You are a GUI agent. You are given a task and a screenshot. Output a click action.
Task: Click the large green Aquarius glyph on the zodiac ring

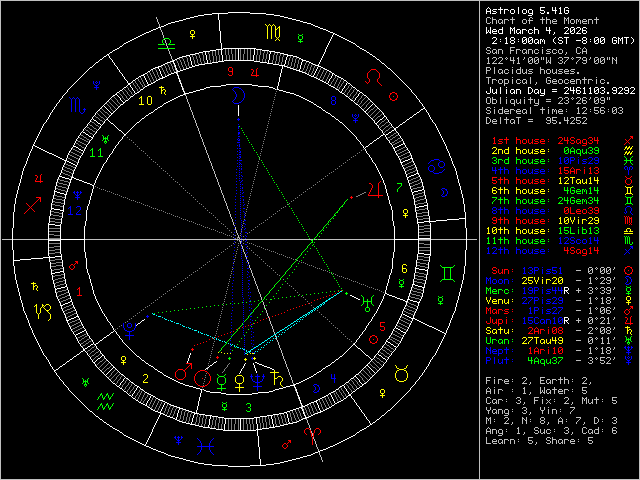coord(105,402)
